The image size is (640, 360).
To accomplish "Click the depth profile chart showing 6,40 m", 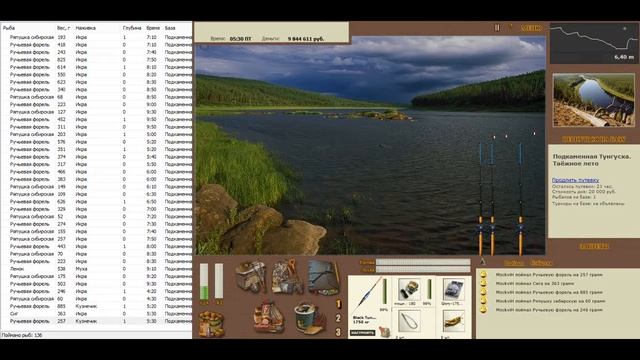I will click(593, 43).
